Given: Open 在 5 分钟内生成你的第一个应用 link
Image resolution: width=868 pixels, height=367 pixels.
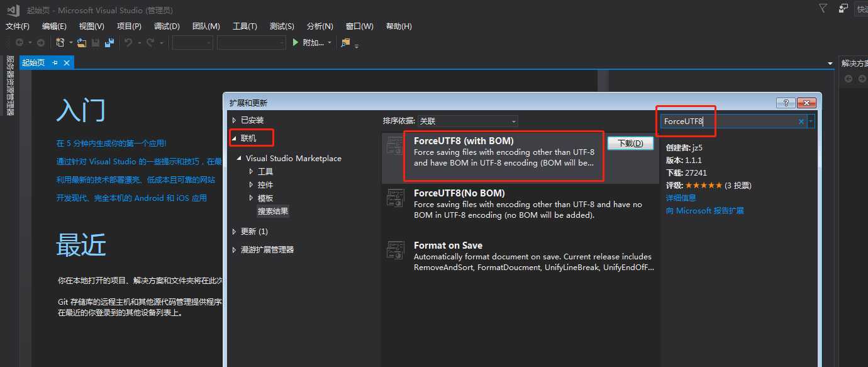Looking at the screenshot, I should pyautogui.click(x=111, y=144).
